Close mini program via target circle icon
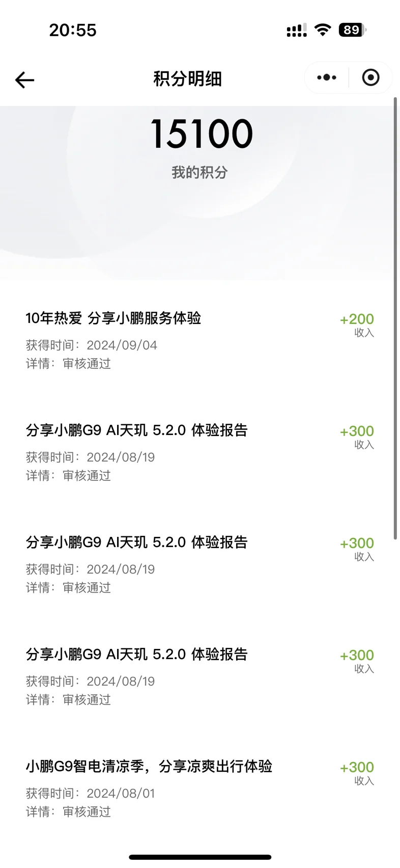This screenshot has height=868, width=400. point(370,77)
